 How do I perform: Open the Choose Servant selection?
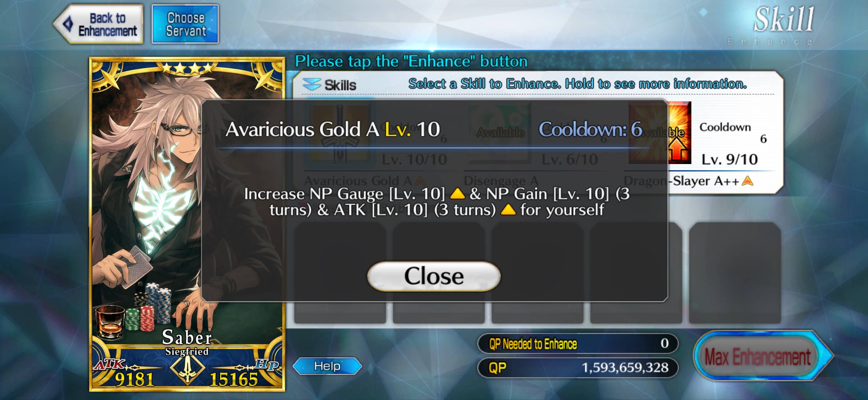185,24
